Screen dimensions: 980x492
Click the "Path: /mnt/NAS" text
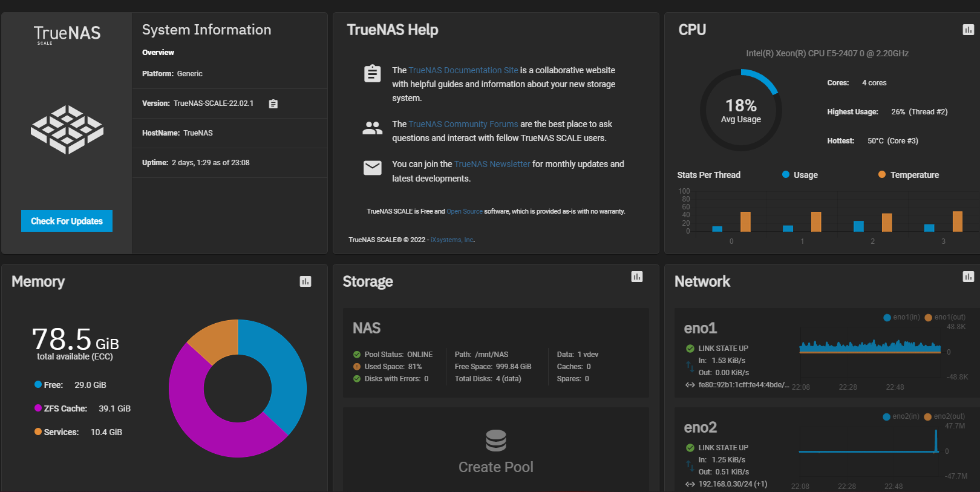482,355
